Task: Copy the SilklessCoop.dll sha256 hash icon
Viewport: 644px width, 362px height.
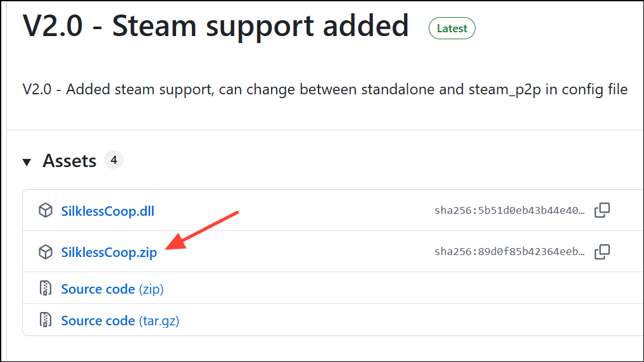Action: pyautogui.click(x=602, y=210)
